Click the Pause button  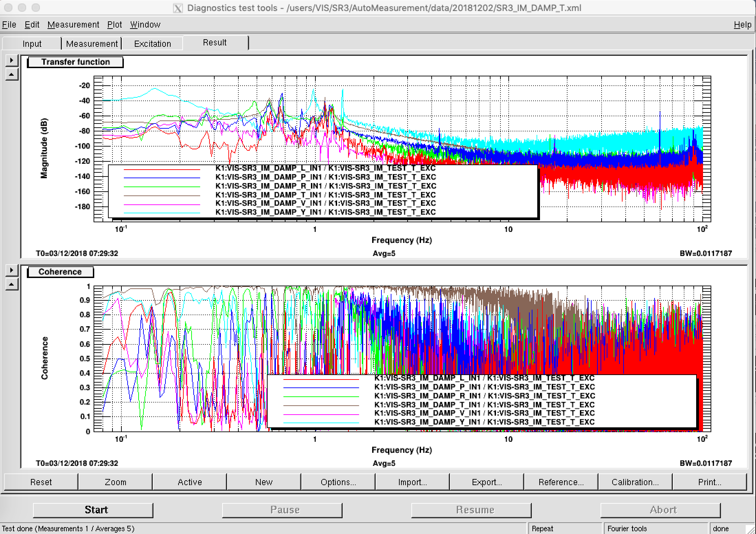tap(282, 510)
